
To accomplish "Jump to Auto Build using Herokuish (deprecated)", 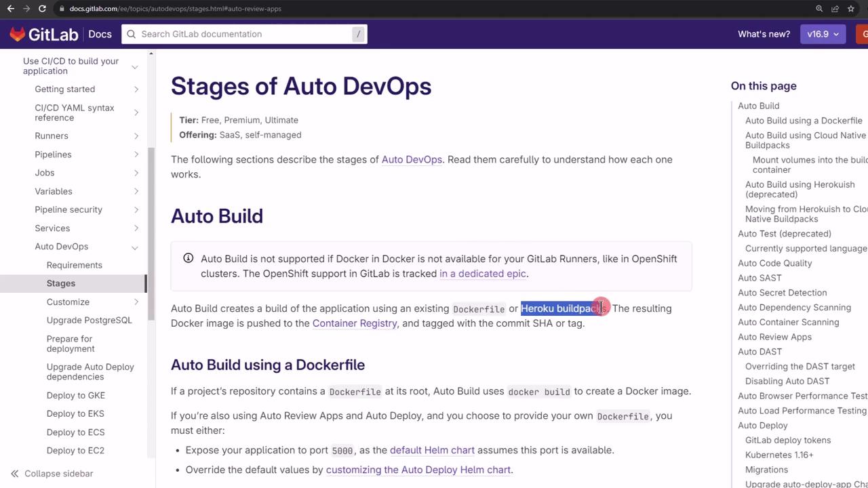I will click(x=800, y=189).
